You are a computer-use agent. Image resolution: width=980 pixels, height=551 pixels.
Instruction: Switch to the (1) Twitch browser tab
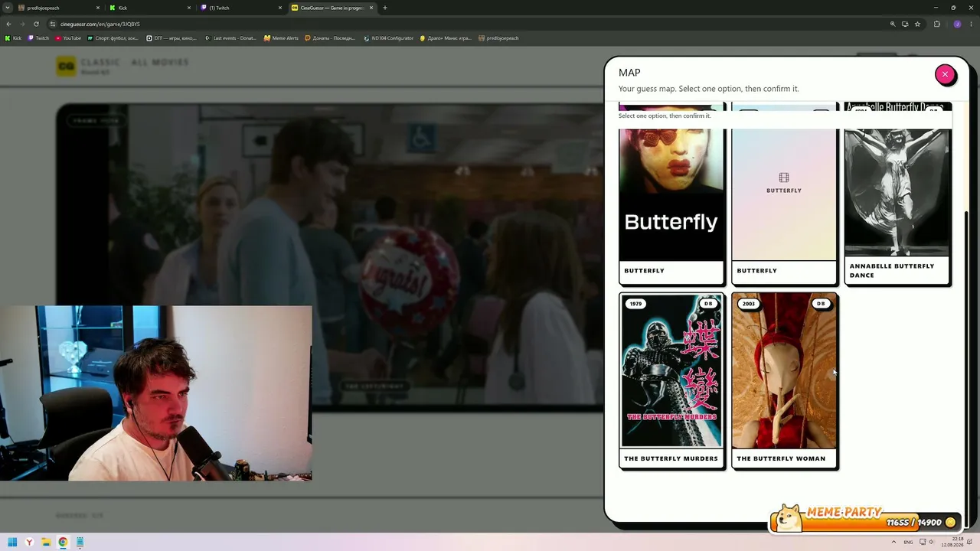[241, 8]
